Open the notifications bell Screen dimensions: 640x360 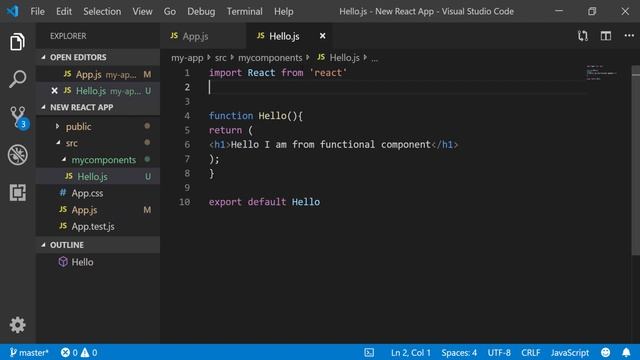(626, 352)
